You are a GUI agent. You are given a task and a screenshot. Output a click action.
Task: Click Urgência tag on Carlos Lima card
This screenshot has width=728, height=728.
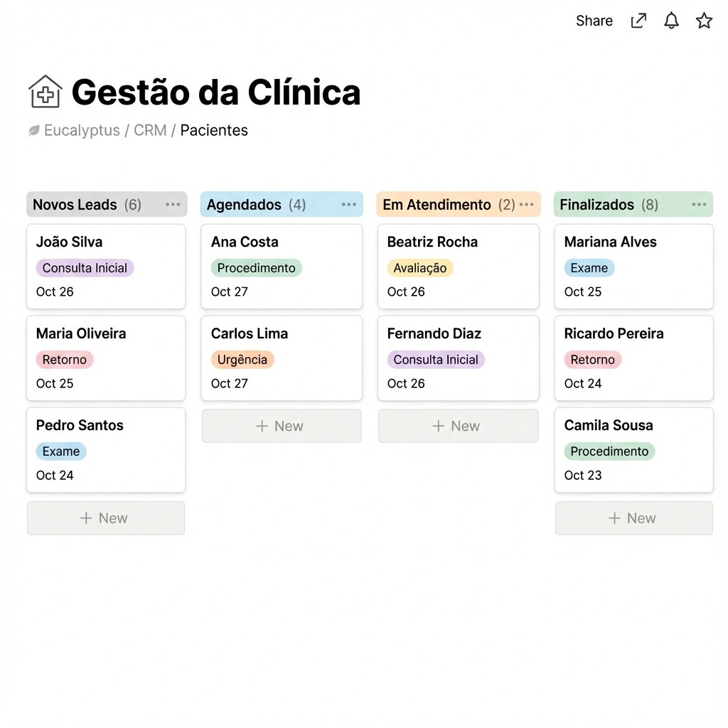[x=242, y=360]
